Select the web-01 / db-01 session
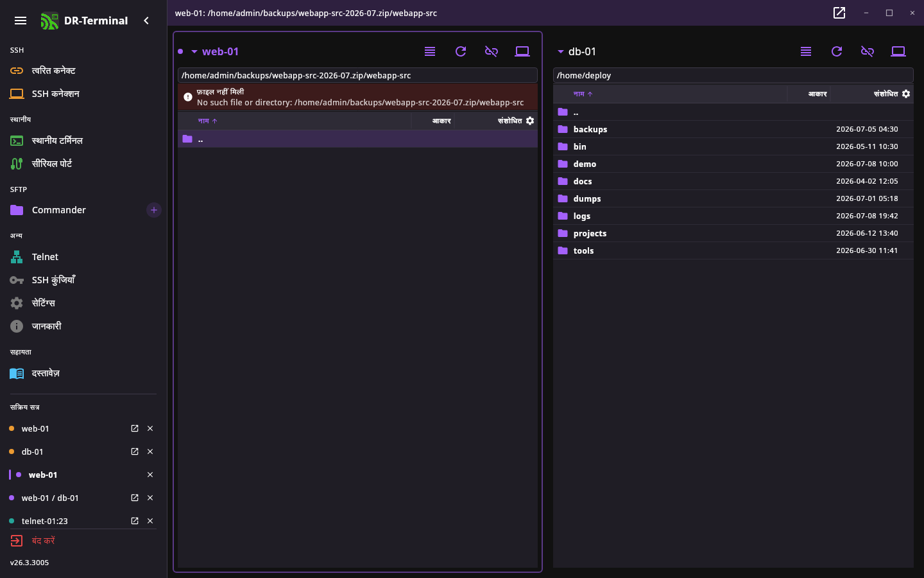This screenshot has height=578, width=924. [50, 498]
